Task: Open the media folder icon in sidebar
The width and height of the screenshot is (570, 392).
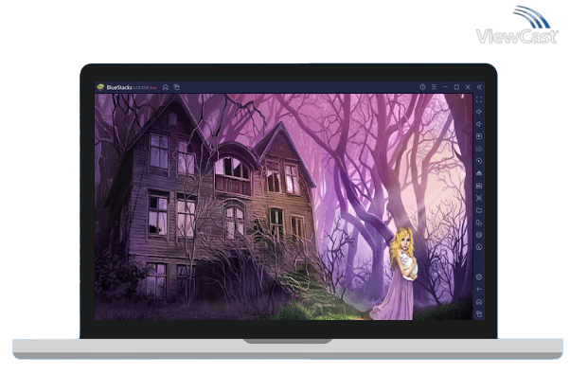Action: tap(479, 210)
